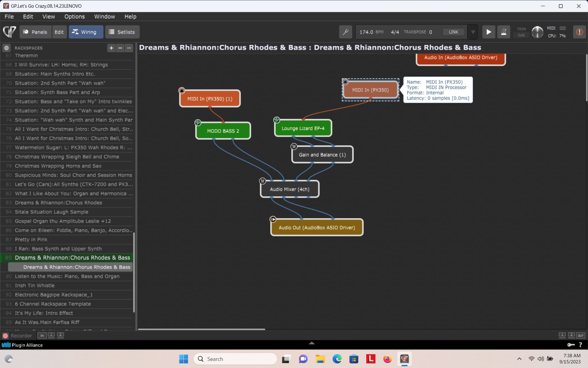The image size is (588, 368).
Task: Click the Recorder red record button
Action: pyautogui.click(x=5, y=336)
